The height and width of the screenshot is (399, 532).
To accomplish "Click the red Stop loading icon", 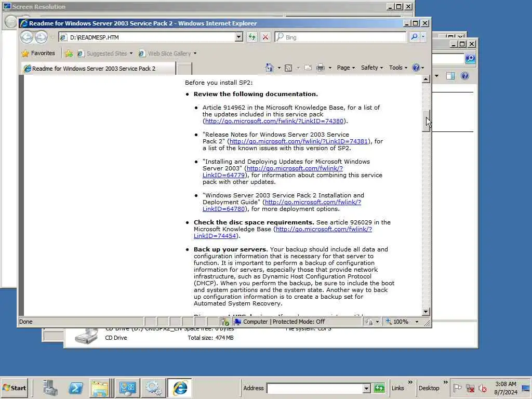I will 265,37.
